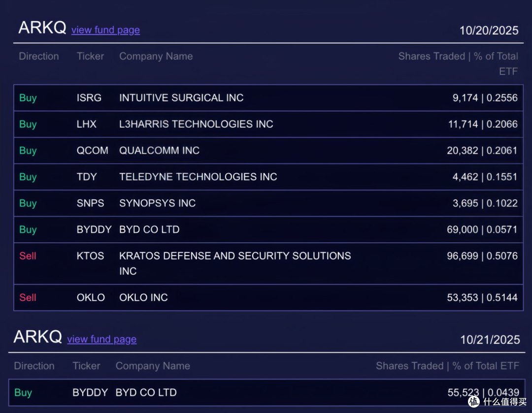The image size is (532, 413).
Task: Open the second ARKQ view fund page link
Action: tap(102, 339)
